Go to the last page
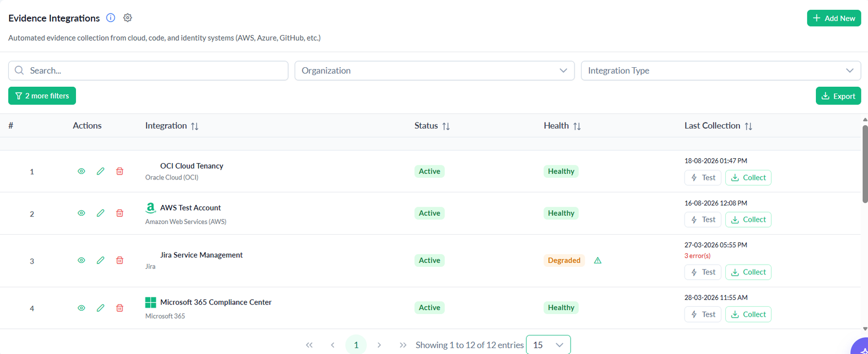The image size is (868, 354). (x=403, y=345)
